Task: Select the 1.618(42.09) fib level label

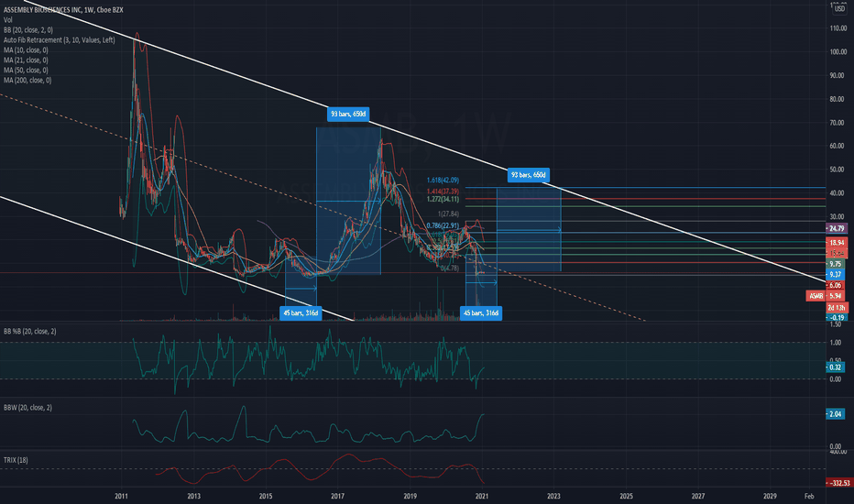Action: pos(443,181)
